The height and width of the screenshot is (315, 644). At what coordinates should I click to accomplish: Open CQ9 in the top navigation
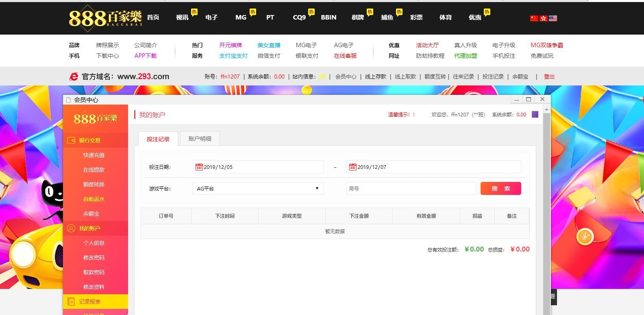[299, 17]
